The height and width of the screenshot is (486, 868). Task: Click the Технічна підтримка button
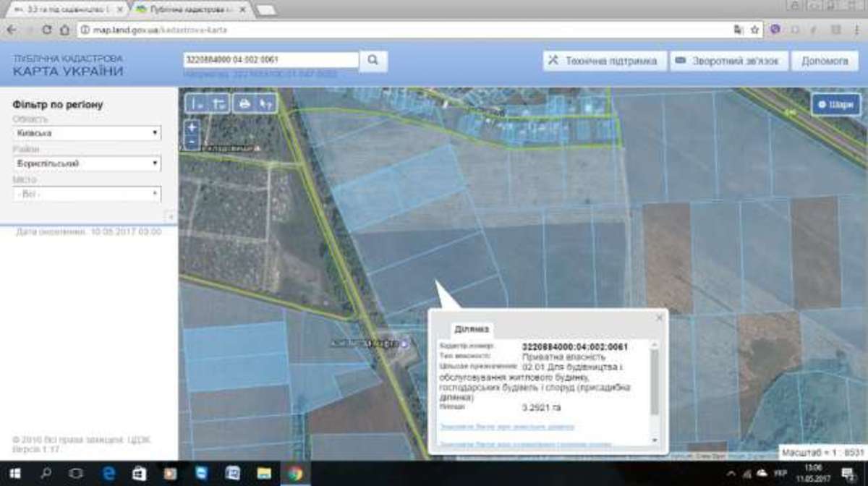click(604, 61)
